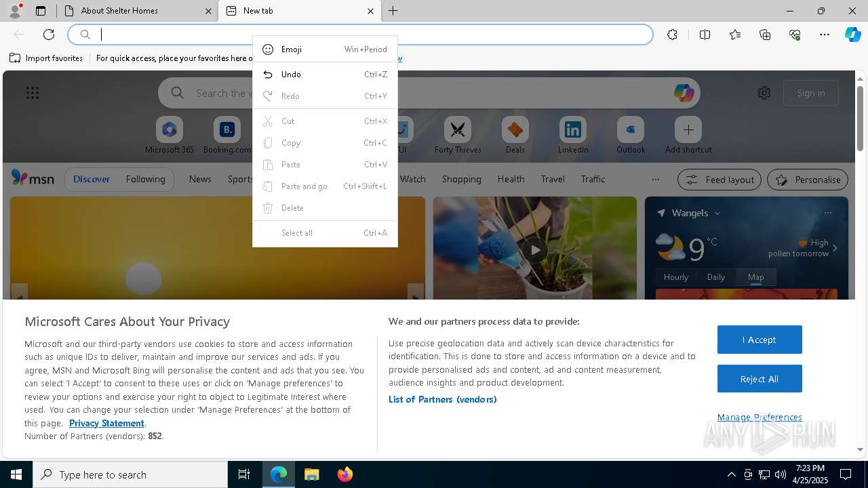Open Browser essentials heart icon
Image resolution: width=868 pixels, height=488 pixels.
coord(795,35)
